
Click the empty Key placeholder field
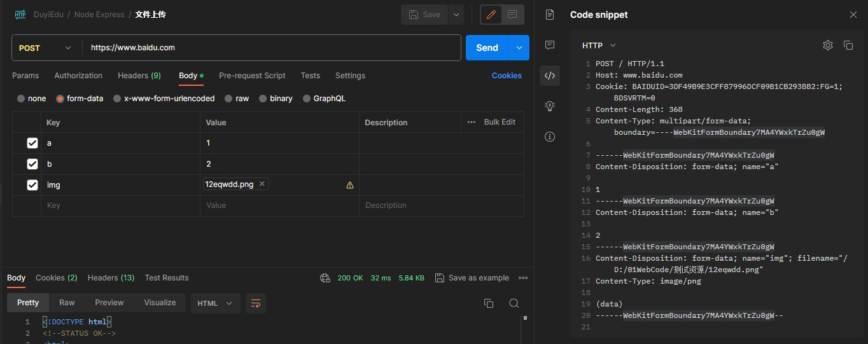click(x=120, y=205)
